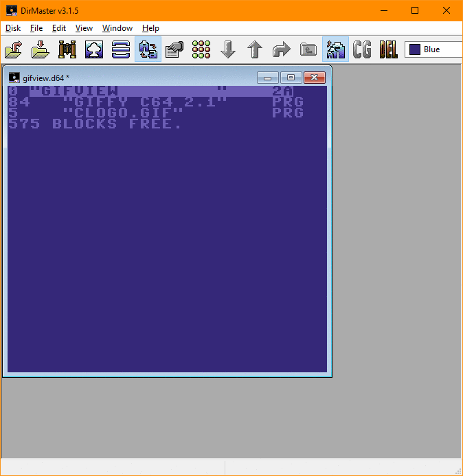Click the save disk folder icon

(41, 49)
